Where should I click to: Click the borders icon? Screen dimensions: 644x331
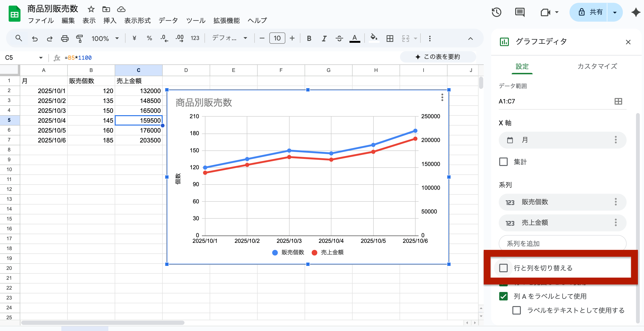click(389, 38)
